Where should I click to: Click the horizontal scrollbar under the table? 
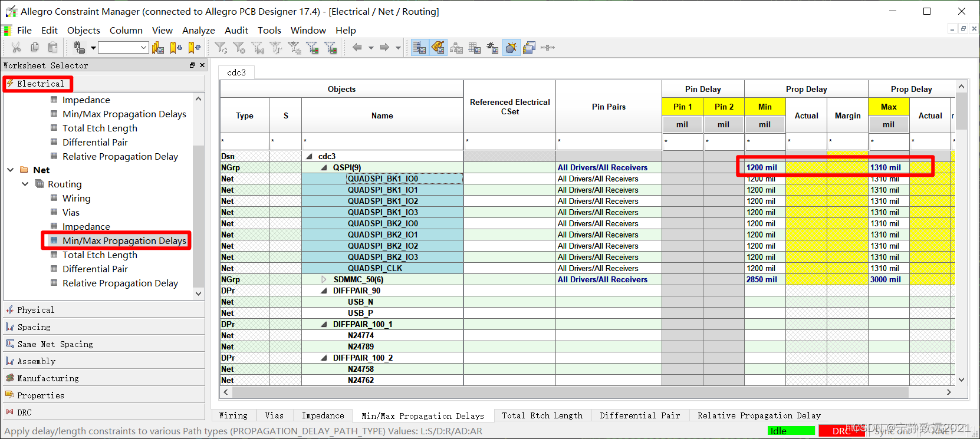pos(566,392)
